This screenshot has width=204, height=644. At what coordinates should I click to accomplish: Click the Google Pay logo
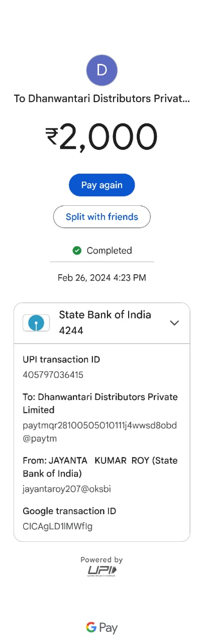pyautogui.click(x=102, y=627)
